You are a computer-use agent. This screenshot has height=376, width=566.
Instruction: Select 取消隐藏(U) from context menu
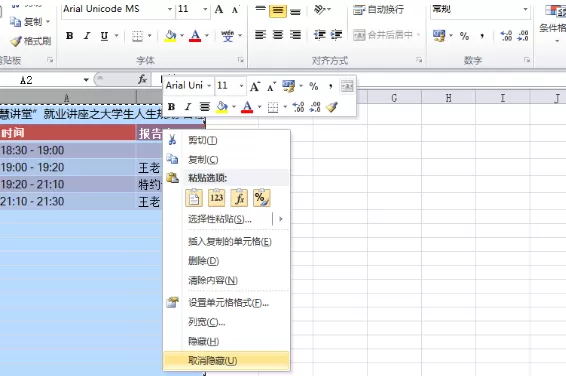226,360
